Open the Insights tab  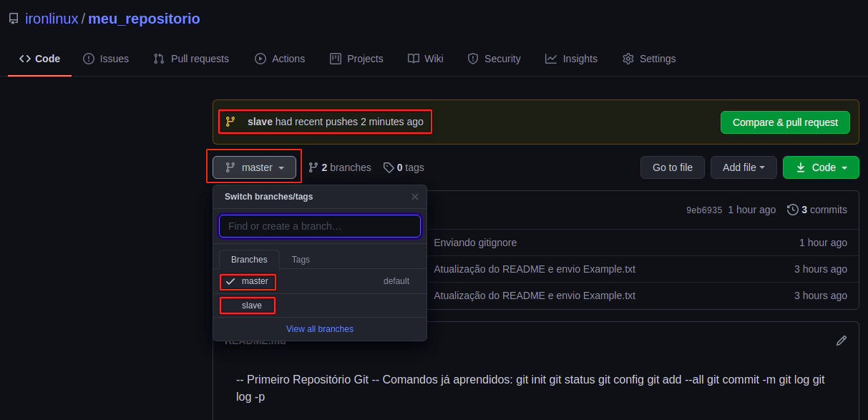(571, 59)
